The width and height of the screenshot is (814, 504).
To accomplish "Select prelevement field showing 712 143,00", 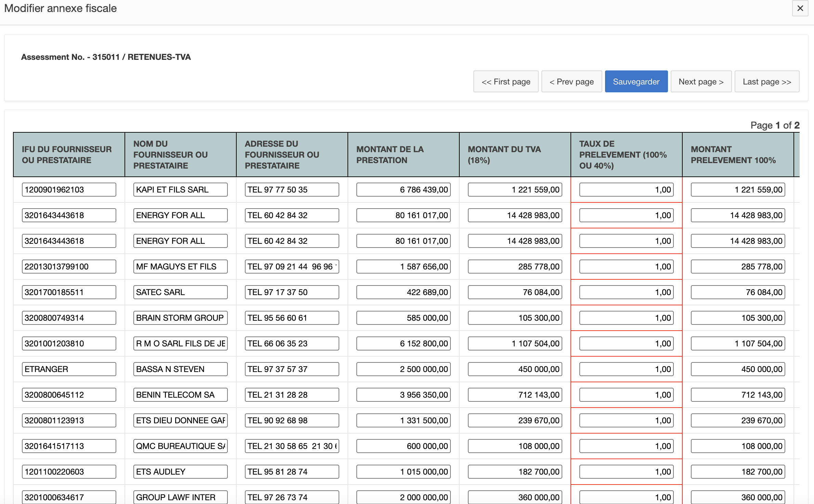I will tap(738, 395).
